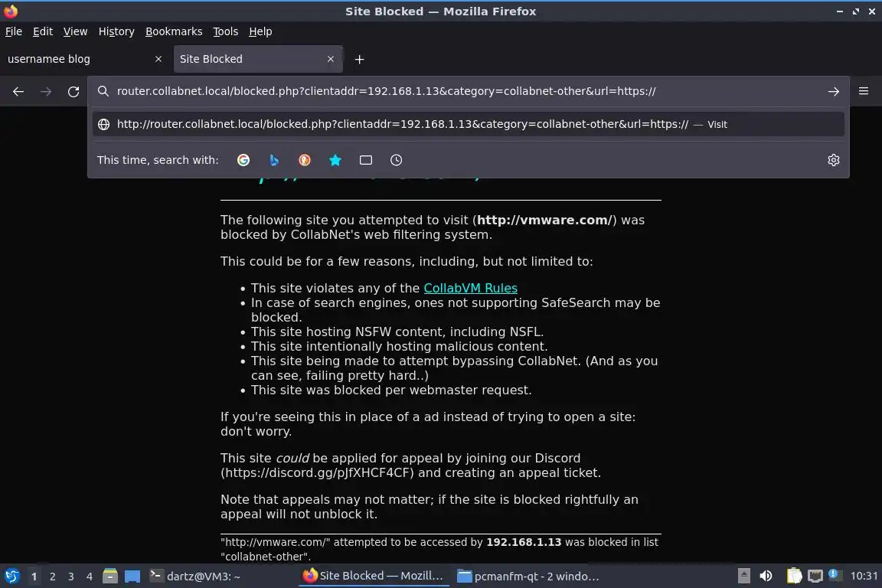Click the discord.gg/pJfXHCF4CF invite text
882x588 pixels.
[x=318, y=472]
